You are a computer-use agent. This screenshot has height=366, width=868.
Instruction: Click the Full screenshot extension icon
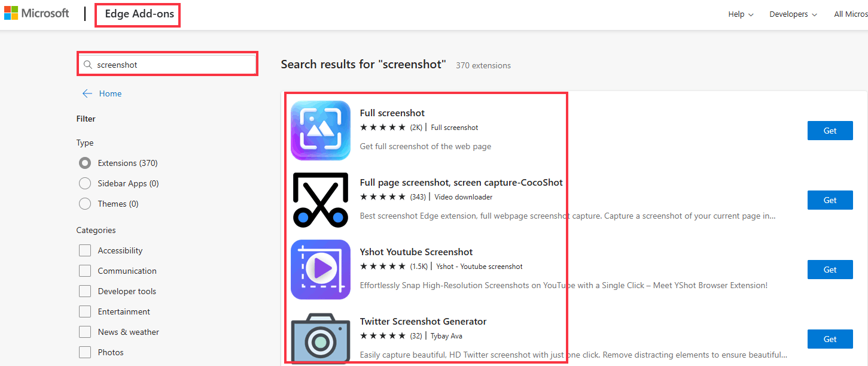pyautogui.click(x=321, y=131)
